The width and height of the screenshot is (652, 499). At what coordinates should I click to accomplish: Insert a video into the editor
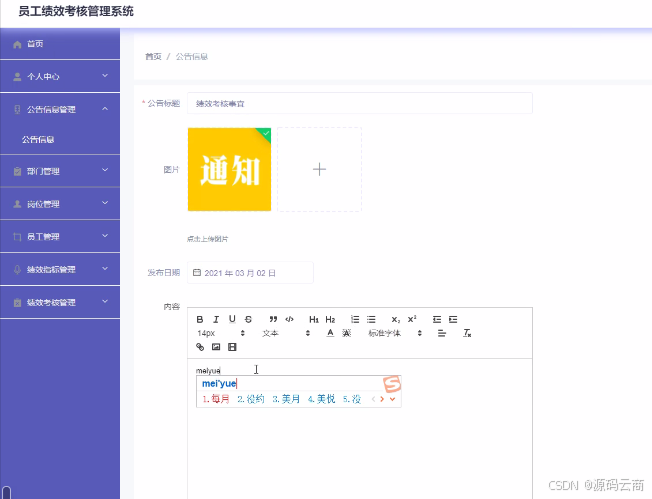[232, 347]
